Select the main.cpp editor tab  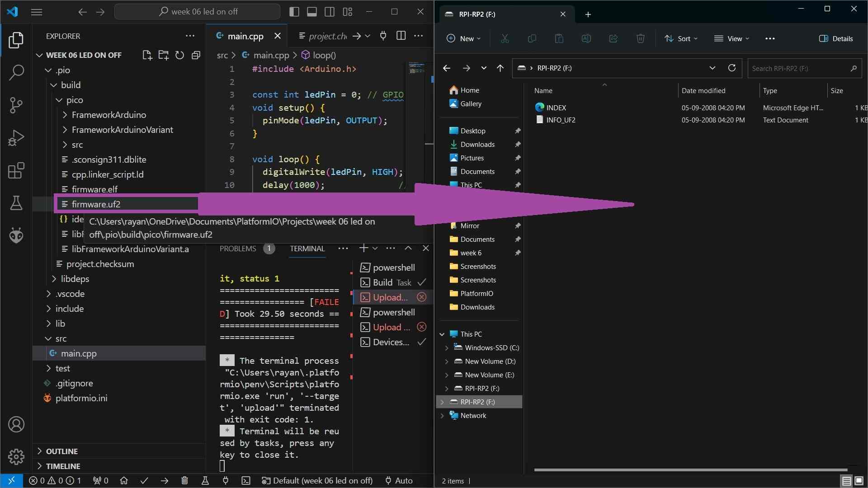point(245,36)
